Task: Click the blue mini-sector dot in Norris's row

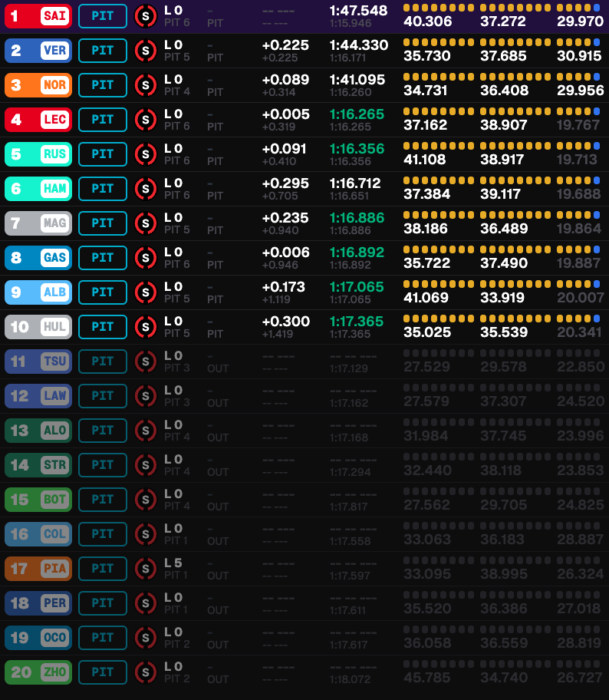Action: (x=597, y=77)
